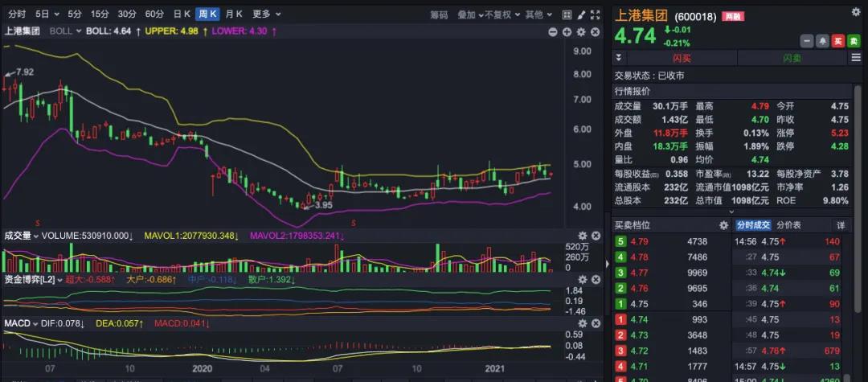Select the 周K weekly candlestick tab
Screen dimensions: 868x382
pyautogui.click(x=208, y=14)
